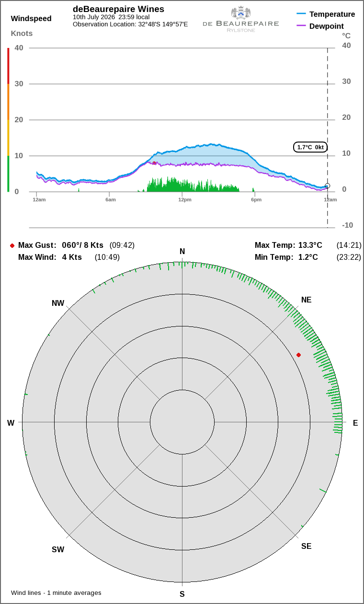Click the deBeaurepaire Wines station title
Viewport: 364px width, 604px height.
pos(118,9)
